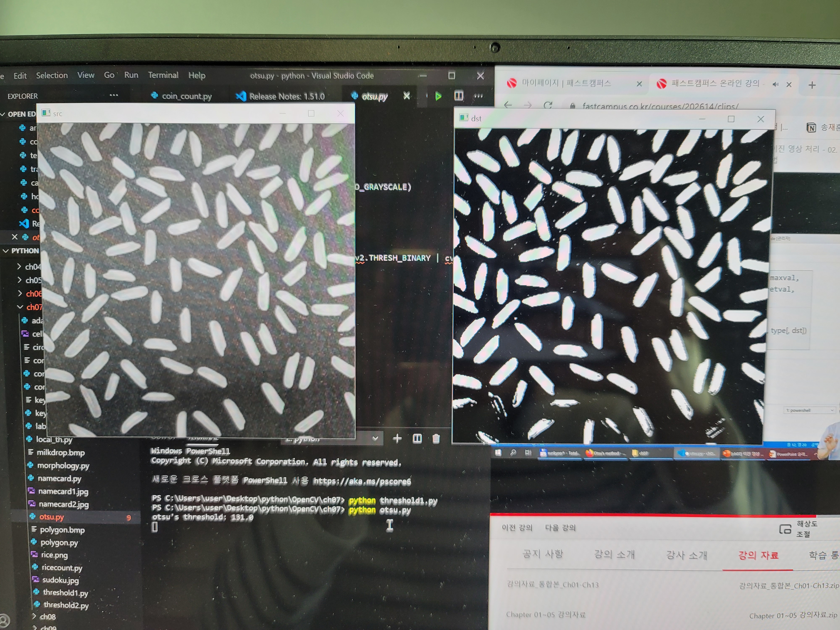Open local_th.py in explorer
The height and width of the screenshot is (630, 840).
(49, 439)
